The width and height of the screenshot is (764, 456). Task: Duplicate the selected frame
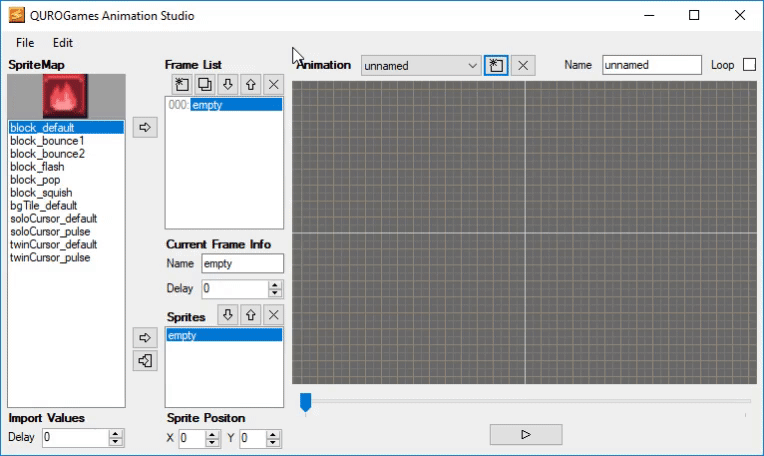205,84
